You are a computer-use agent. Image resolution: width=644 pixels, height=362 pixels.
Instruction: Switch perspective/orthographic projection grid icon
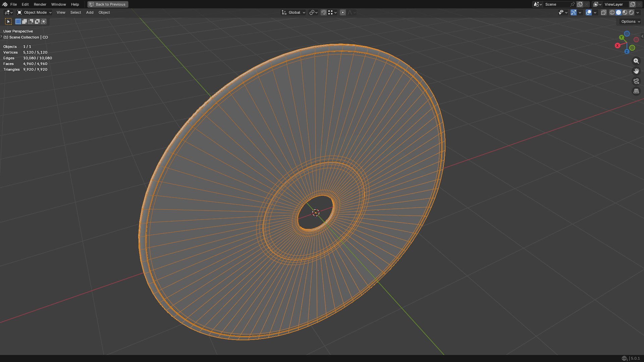(636, 91)
